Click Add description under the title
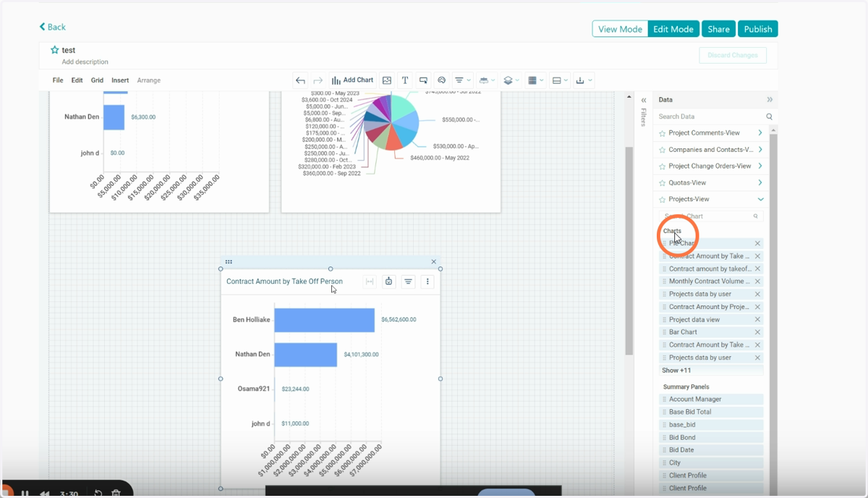 [85, 62]
